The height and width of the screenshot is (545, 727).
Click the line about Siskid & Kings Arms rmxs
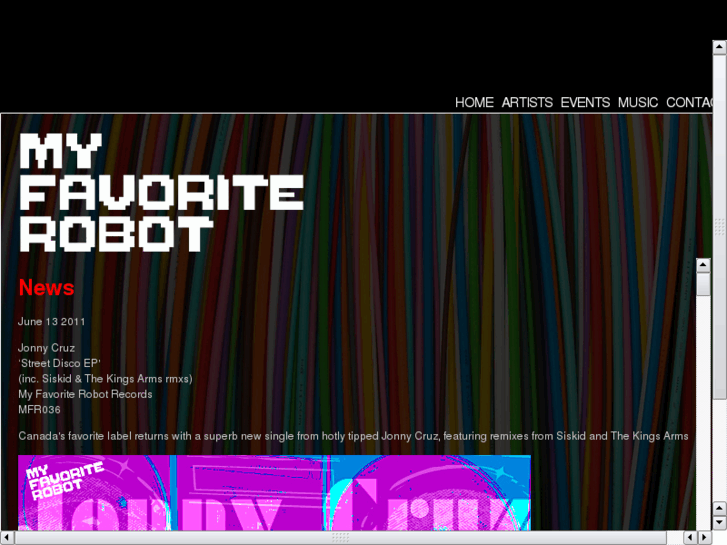[x=105, y=378]
